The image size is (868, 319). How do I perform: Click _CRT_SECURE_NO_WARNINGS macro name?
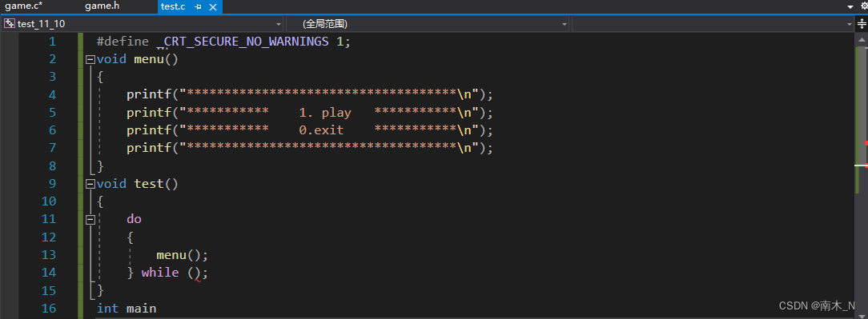point(243,42)
